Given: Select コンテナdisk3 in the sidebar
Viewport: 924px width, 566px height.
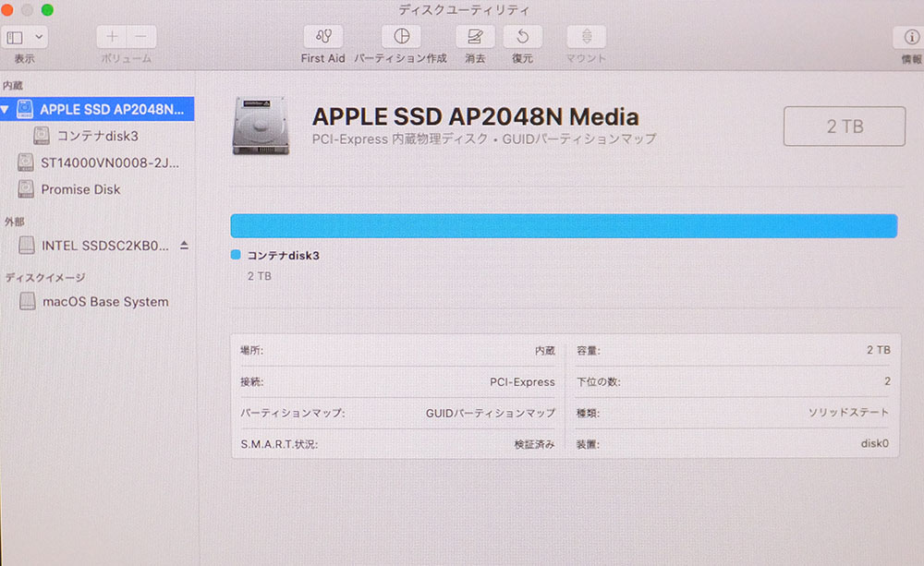Looking at the screenshot, I should pyautogui.click(x=97, y=136).
